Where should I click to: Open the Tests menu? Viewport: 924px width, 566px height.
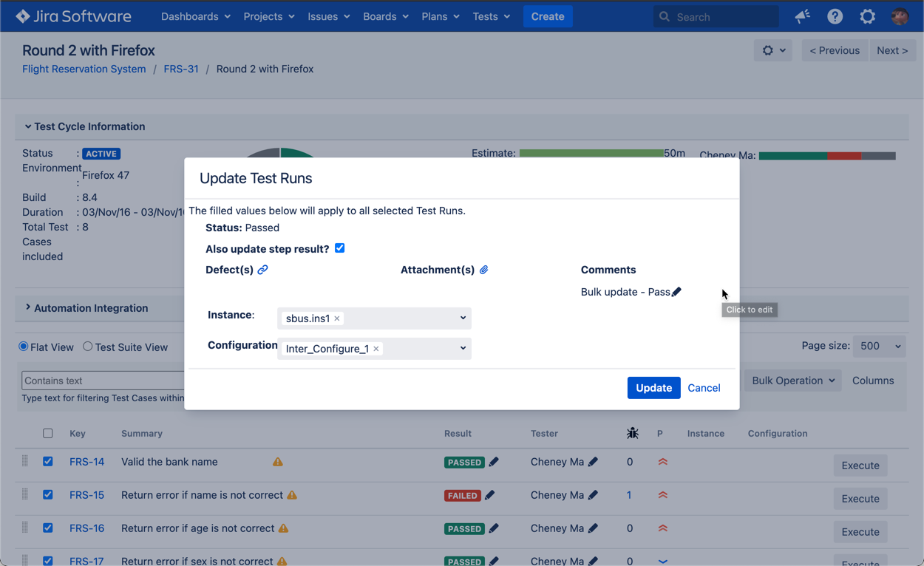[x=491, y=16]
